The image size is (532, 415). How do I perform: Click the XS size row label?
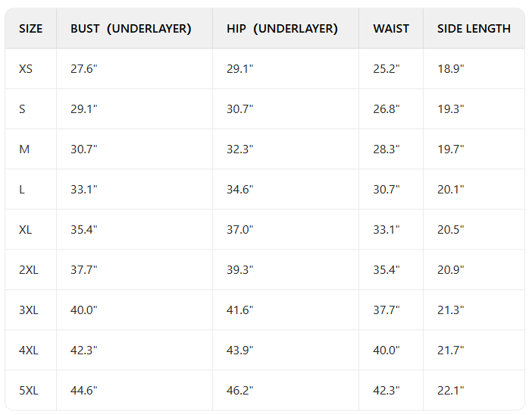point(26,69)
